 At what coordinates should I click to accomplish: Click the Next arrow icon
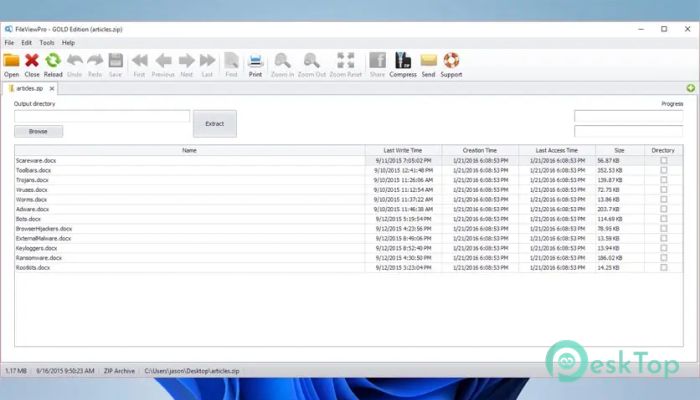click(187, 60)
